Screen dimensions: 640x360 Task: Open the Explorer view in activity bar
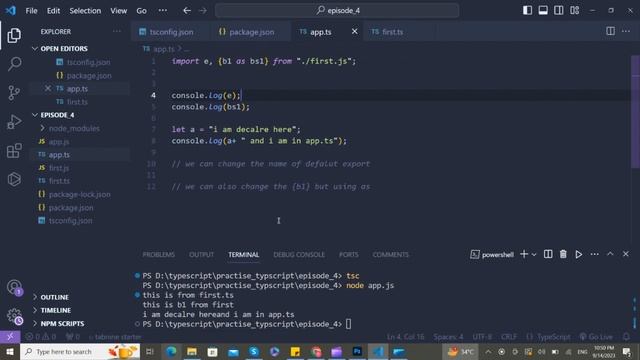tap(14, 36)
